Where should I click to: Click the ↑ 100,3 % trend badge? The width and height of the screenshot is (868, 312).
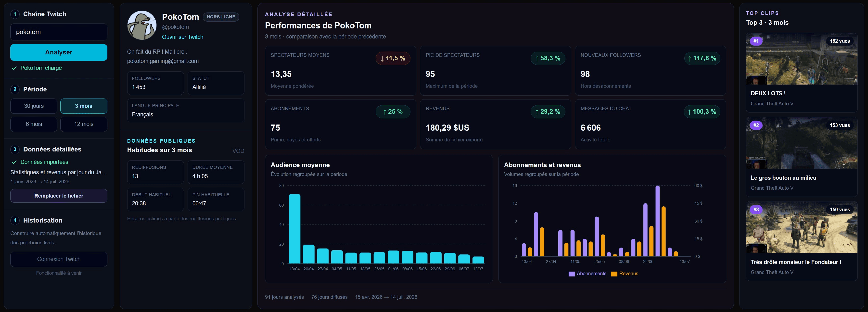702,112
